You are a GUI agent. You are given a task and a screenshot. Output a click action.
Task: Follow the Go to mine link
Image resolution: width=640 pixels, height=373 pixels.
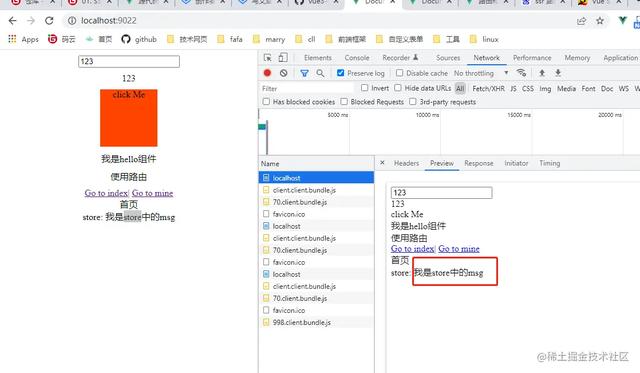tap(152, 193)
